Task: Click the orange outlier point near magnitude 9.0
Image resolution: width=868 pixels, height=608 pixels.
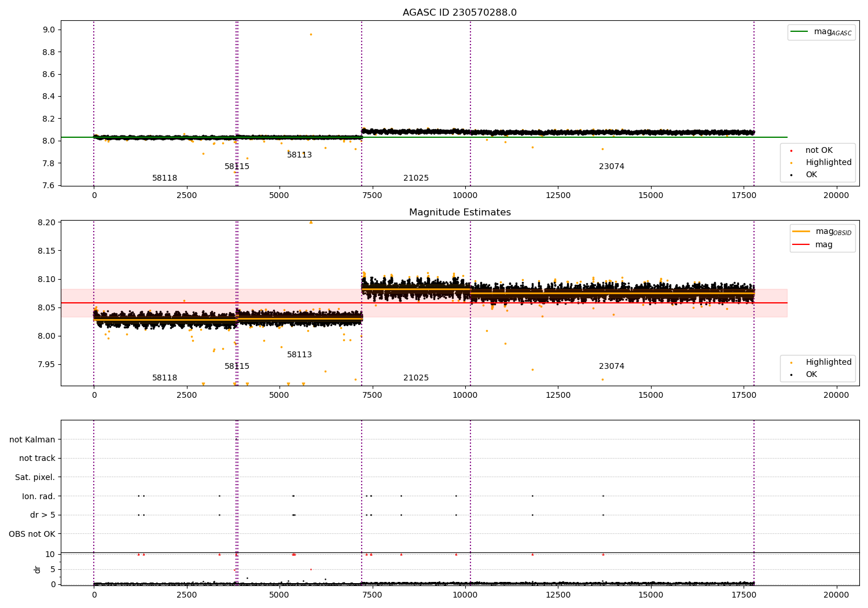Action: click(311, 34)
